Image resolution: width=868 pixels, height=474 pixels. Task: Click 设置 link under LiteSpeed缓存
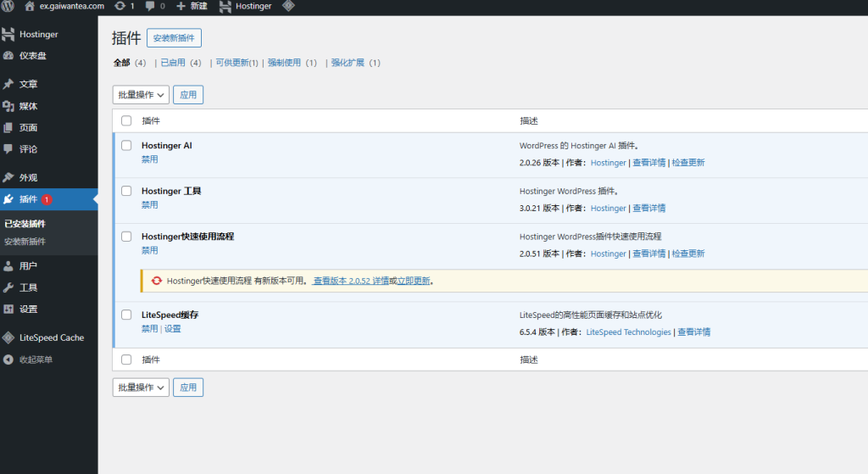click(172, 329)
